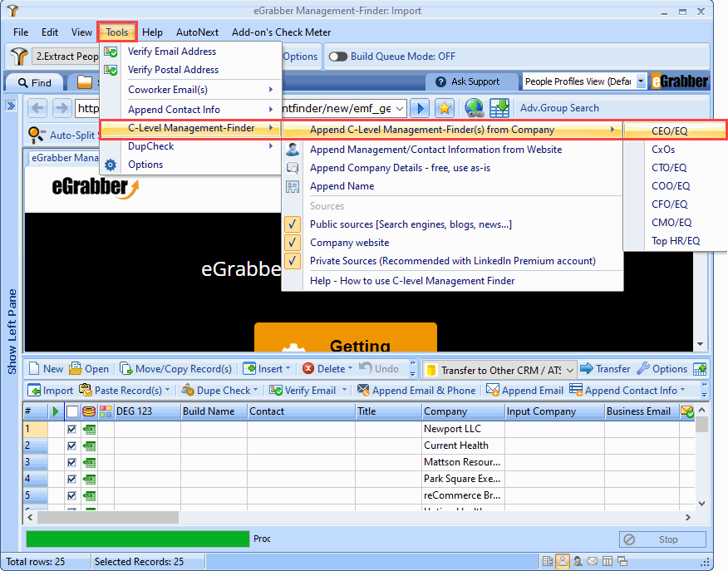Viewport: 728px width, 571px height.
Task: Click the grid export icon right of Options
Action: pos(700,369)
